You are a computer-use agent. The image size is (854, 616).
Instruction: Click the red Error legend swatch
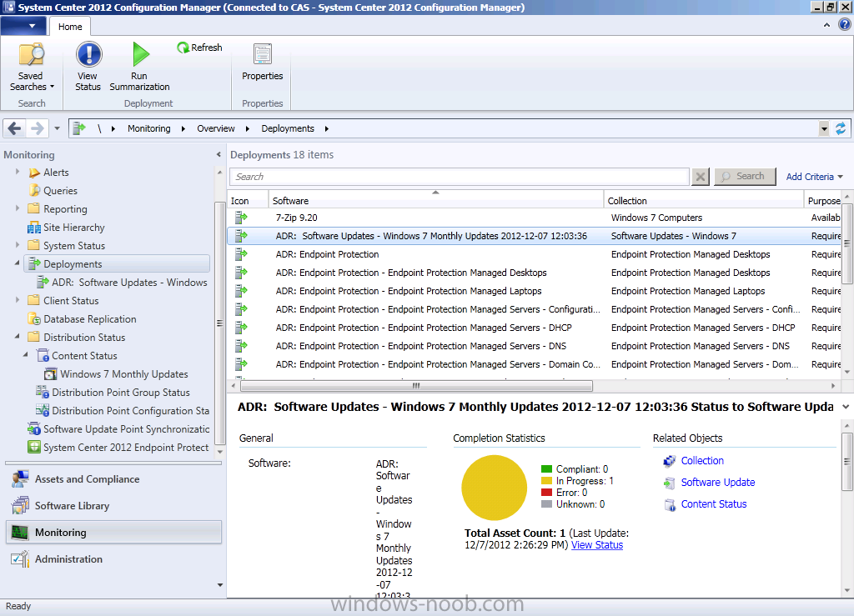click(547, 493)
